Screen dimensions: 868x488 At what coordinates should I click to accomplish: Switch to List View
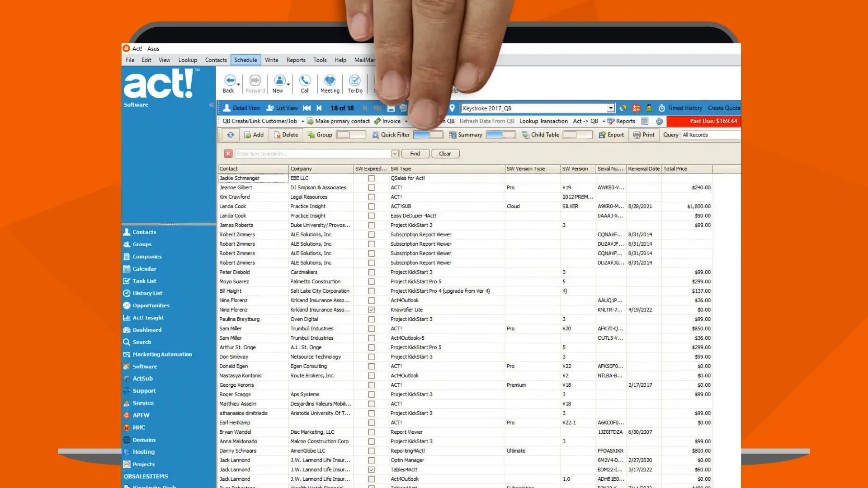point(286,108)
